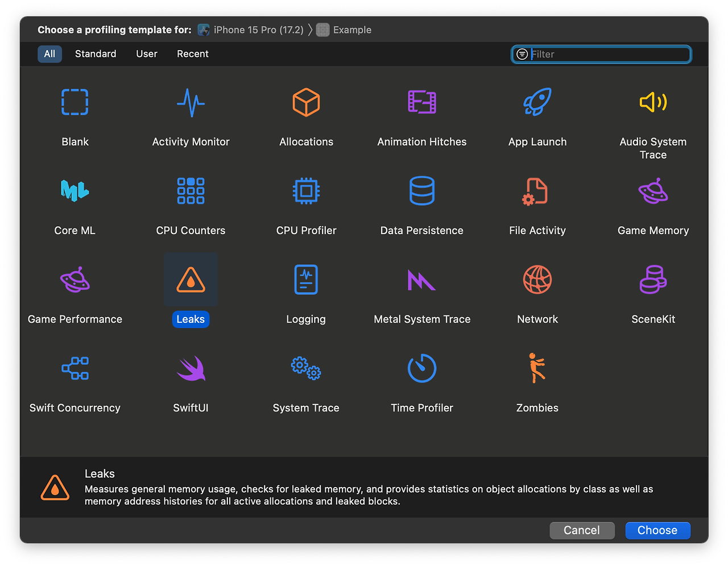Select the App Launch rocket icon

pyautogui.click(x=537, y=102)
